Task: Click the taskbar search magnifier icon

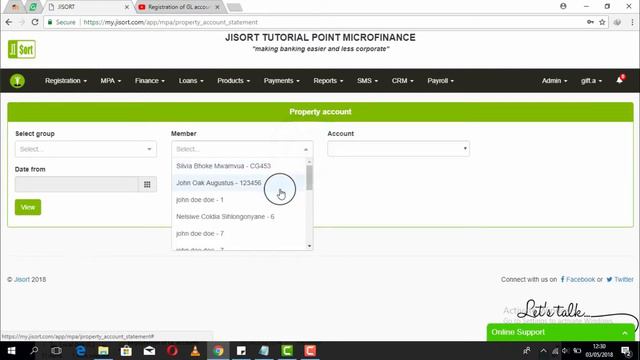Action: coord(34,351)
